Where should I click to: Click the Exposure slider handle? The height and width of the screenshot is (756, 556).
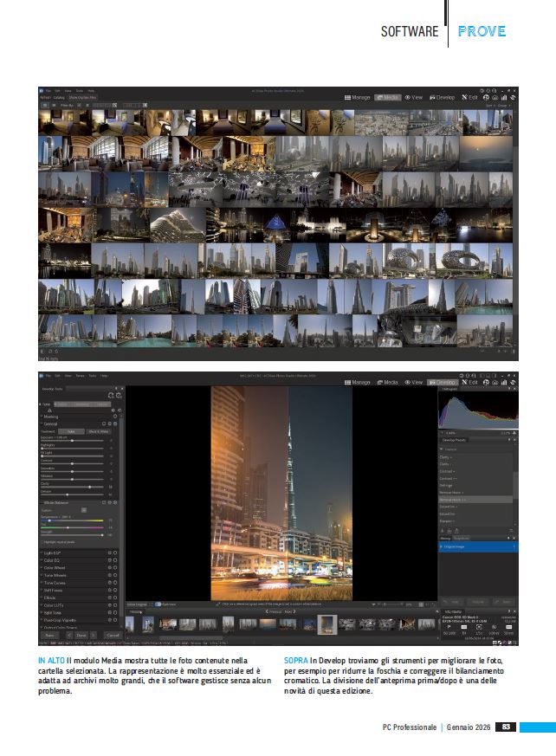tap(73, 441)
